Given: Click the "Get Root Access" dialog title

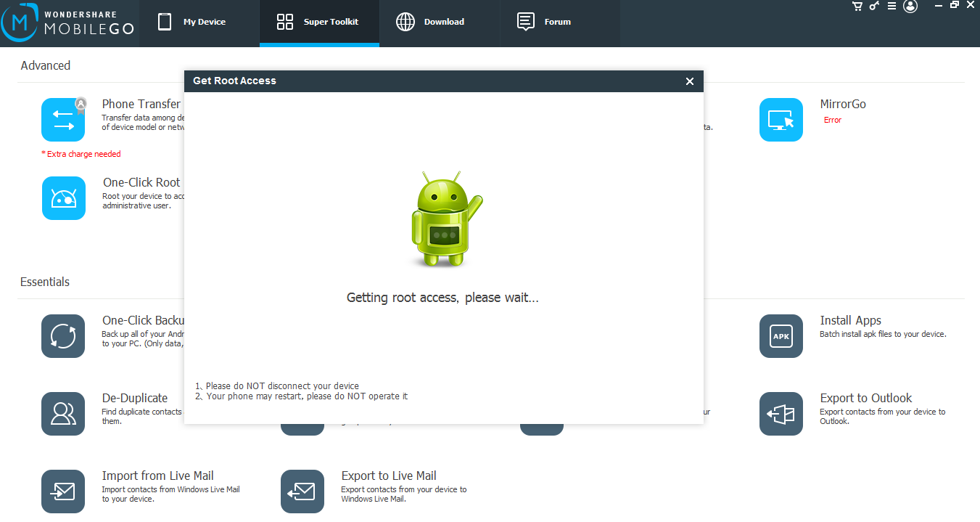Looking at the screenshot, I should tap(234, 81).
